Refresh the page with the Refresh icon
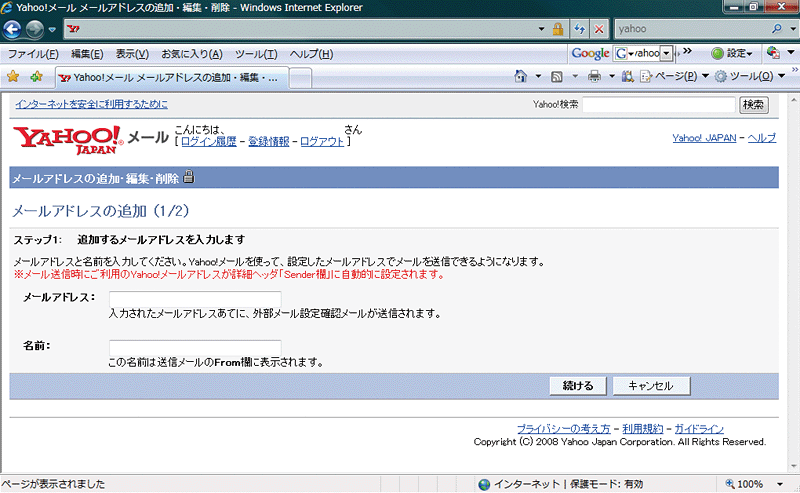Screen dimensions: 800x493 (x=579, y=29)
